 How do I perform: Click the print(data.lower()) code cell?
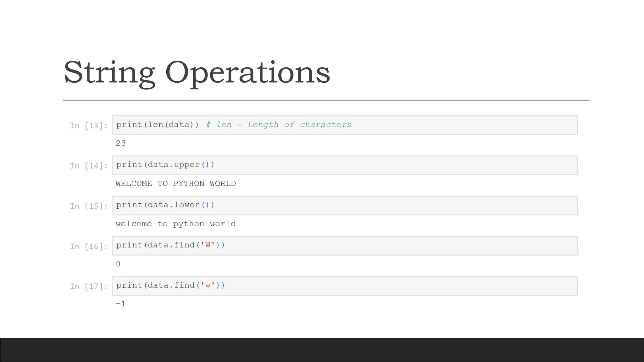pyautogui.click(x=345, y=206)
